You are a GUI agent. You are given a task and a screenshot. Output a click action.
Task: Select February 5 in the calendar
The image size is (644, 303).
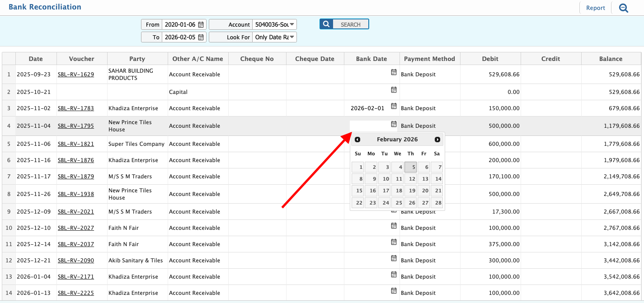tap(411, 167)
